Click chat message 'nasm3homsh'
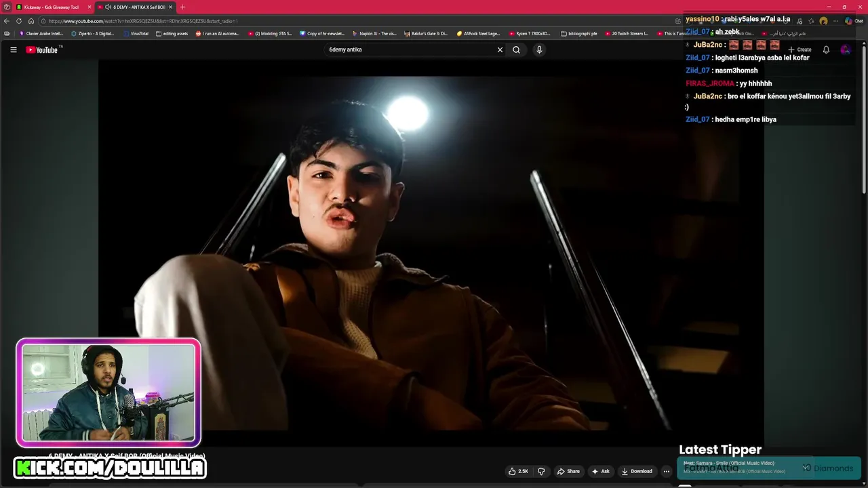Viewport: 868px width, 488px height. pyautogui.click(x=736, y=70)
